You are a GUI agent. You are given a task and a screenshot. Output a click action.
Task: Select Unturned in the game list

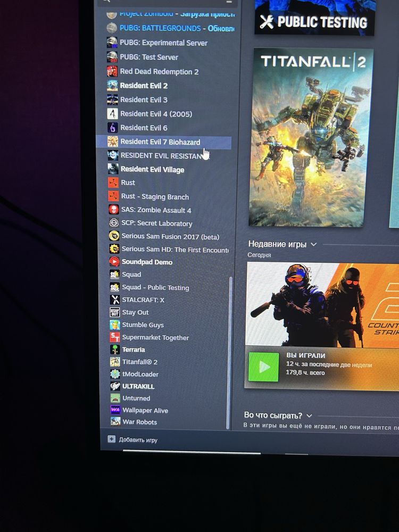tap(136, 398)
